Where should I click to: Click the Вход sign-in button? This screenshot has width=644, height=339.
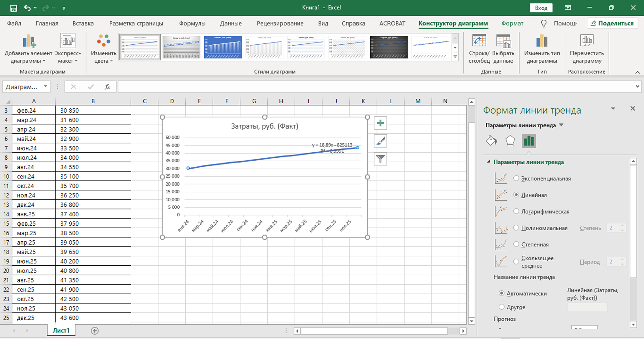[541, 8]
